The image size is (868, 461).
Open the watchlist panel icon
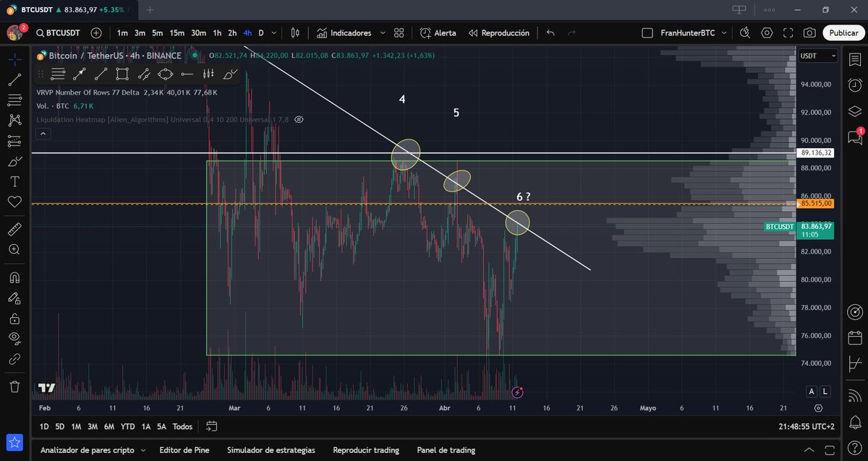click(855, 60)
